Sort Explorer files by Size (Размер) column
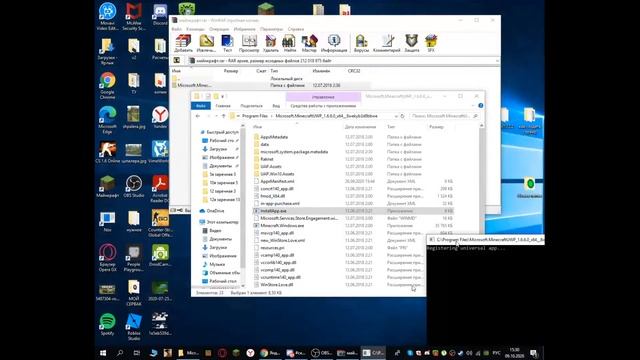This screenshot has height=360, width=640. tap(436, 127)
